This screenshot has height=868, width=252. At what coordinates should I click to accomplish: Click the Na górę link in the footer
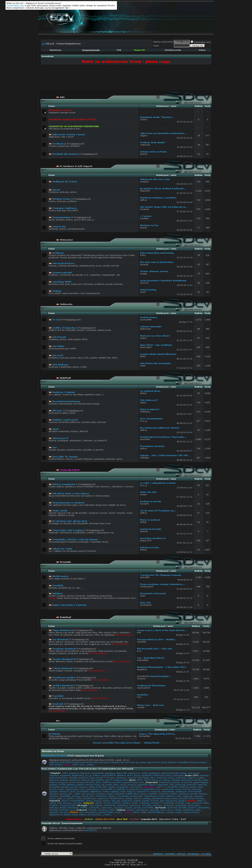(206, 854)
